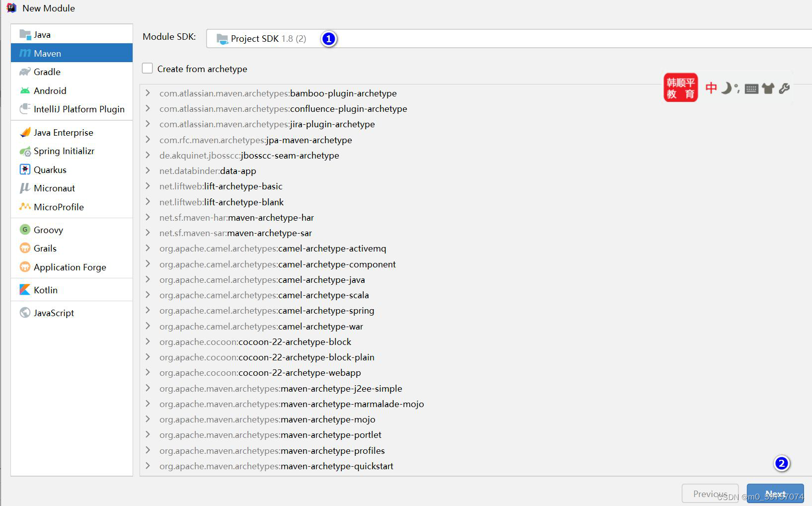Select maven-archetype-mojo entry
Image resolution: width=812 pixels, height=506 pixels.
pos(268,419)
